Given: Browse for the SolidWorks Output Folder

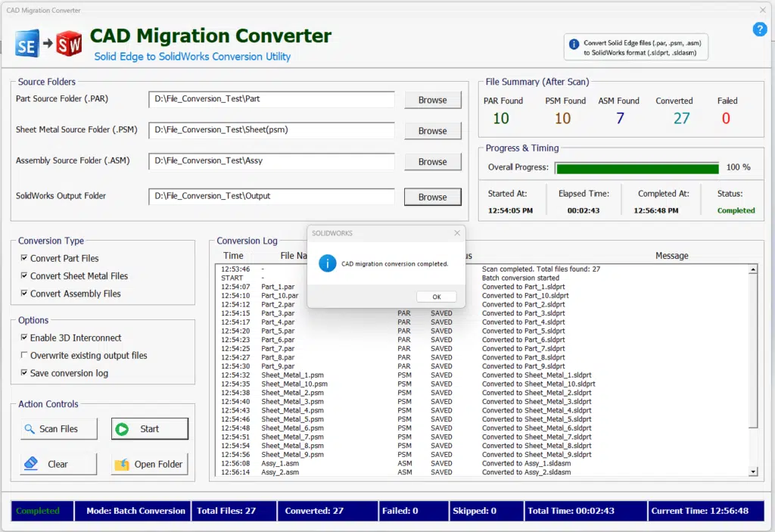Looking at the screenshot, I should (432, 197).
